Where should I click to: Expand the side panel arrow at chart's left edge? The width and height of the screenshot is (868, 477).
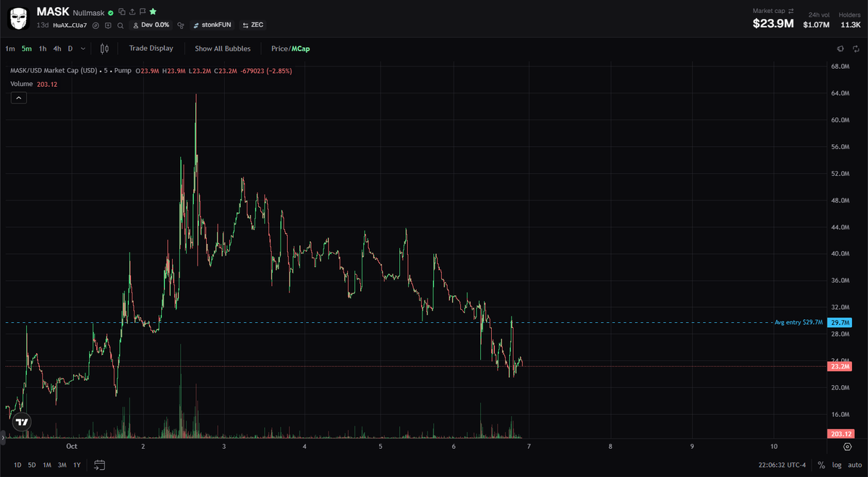(2, 437)
